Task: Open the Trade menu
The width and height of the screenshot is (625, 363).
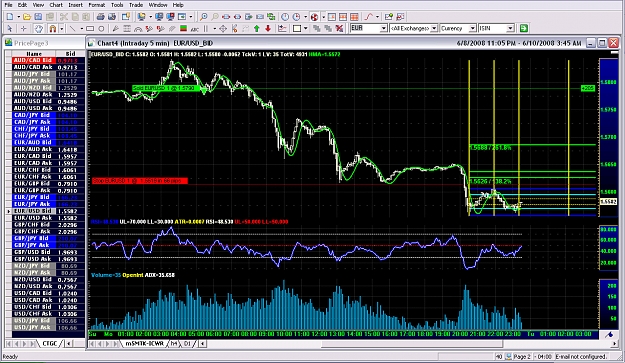Action: pyautogui.click(x=136, y=5)
